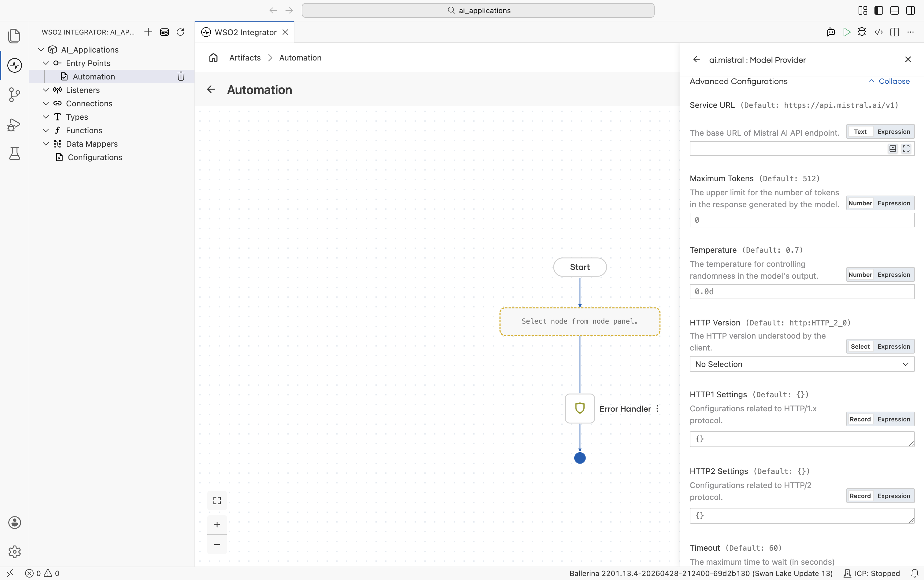Expand the Types tree node
Screen dimensions: 924x580
[46, 117]
